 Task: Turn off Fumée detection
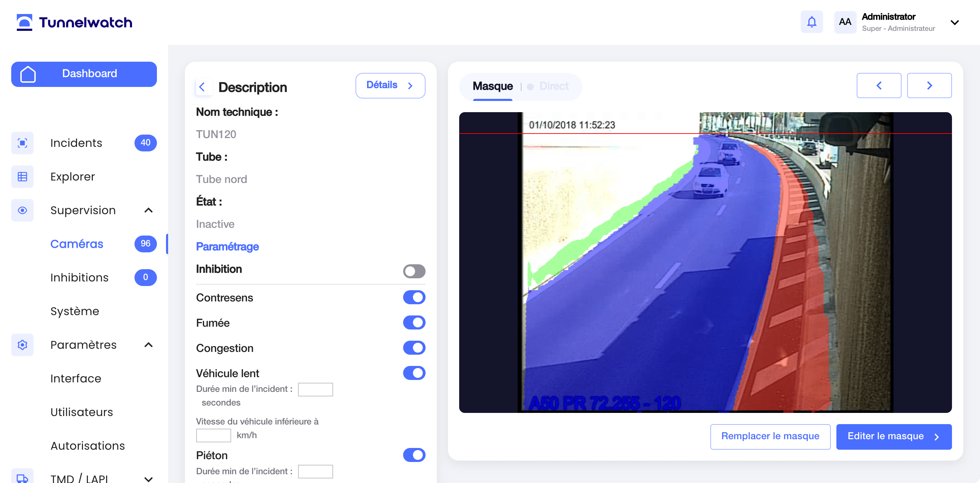414,322
